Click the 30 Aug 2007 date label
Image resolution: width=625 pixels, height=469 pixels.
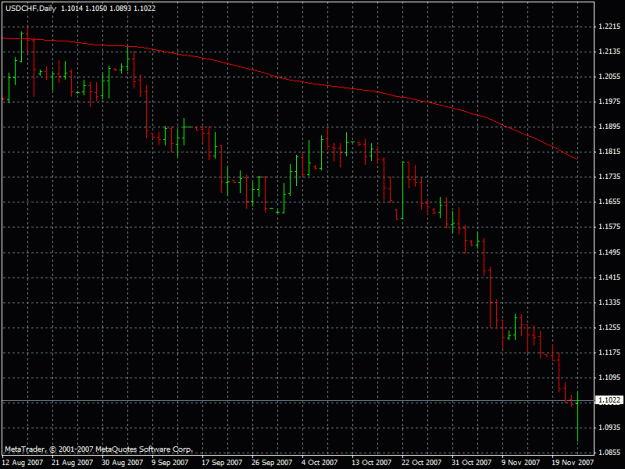pyautogui.click(x=122, y=462)
